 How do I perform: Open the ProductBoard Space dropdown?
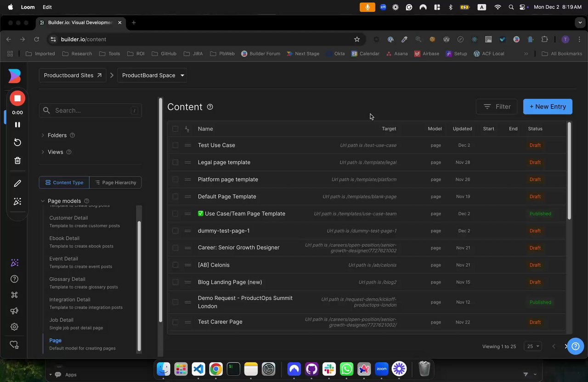point(152,75)
